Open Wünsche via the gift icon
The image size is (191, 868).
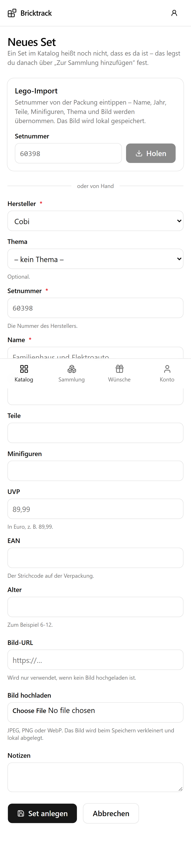pyautogui.click(x=120, y=369)
